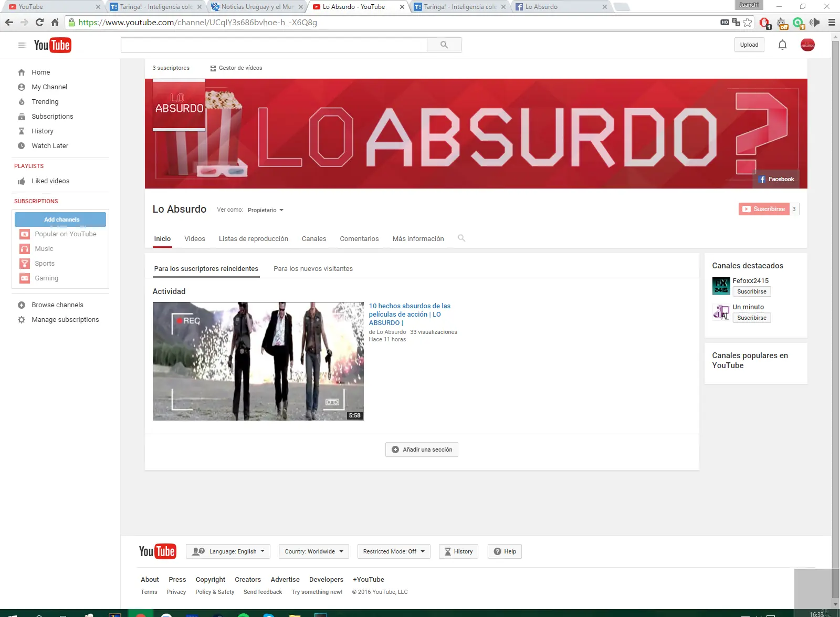The image size is (840, 617).
Task: Click Add channels button
Action: (x=60, y=219)
